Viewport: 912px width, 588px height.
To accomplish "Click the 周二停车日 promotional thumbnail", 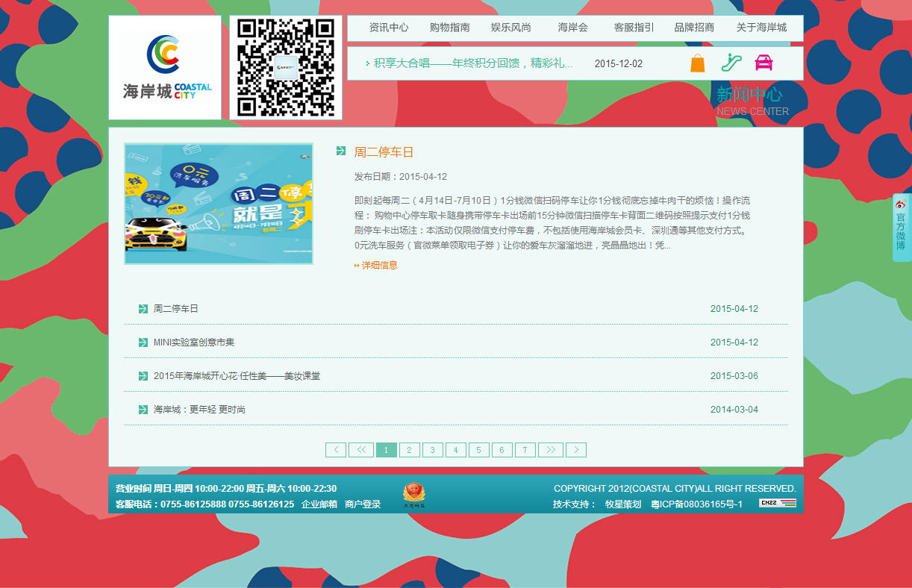I will 218,204.
